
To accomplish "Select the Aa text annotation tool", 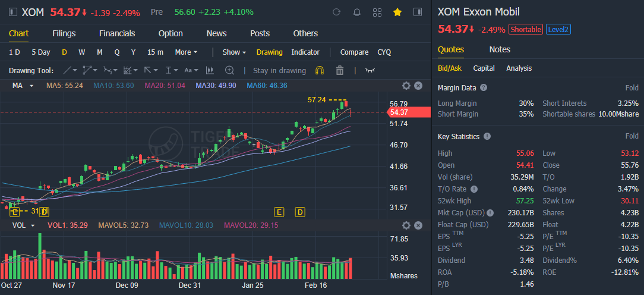I will pos(188,70).
